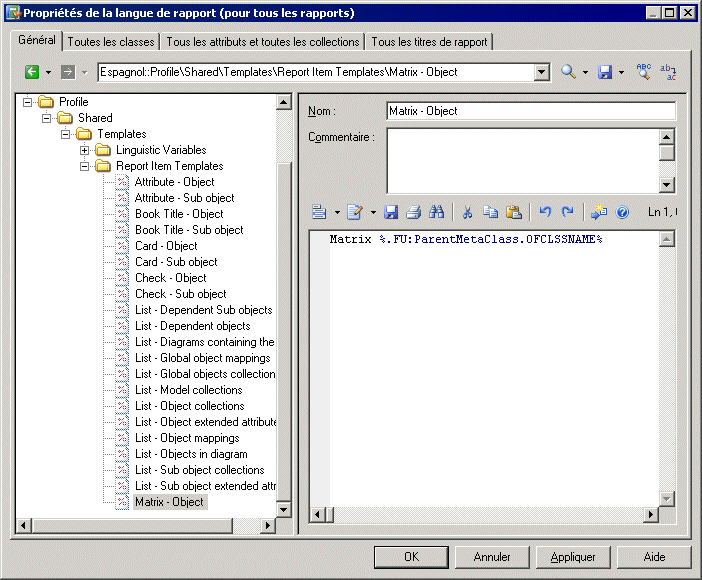This screenshot has width=702, height=580.
Task: Collapse the Profile tree node
Action: pyautogui.click(x=28, y=102)
